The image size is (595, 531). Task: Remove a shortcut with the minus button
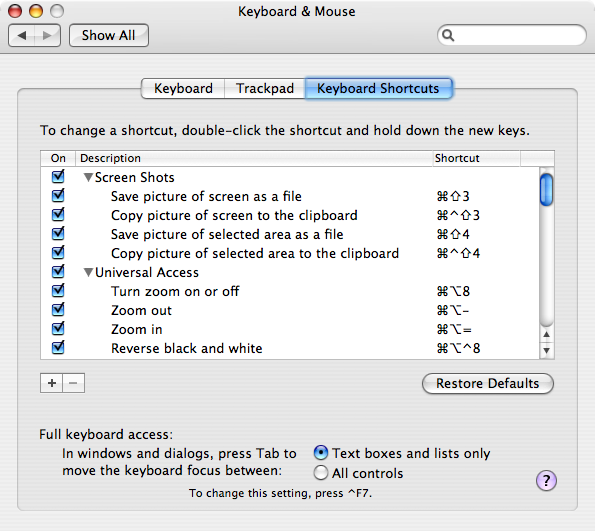tap(73, 383)
